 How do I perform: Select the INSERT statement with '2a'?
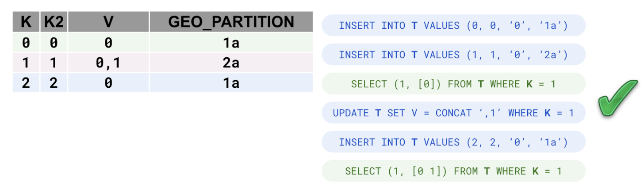(453, 55)
